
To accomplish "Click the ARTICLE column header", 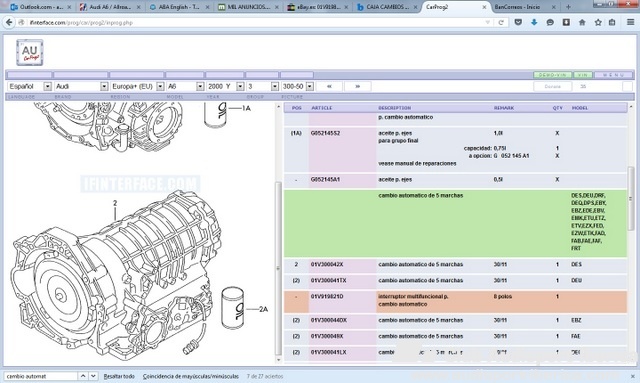I will pos(322,108).
